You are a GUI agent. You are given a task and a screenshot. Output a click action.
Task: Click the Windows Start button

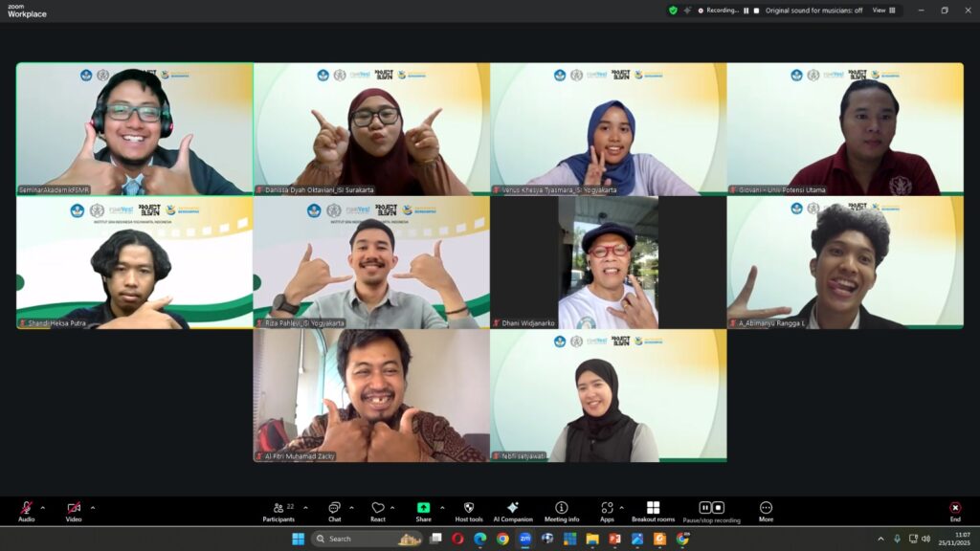(297, 539)
